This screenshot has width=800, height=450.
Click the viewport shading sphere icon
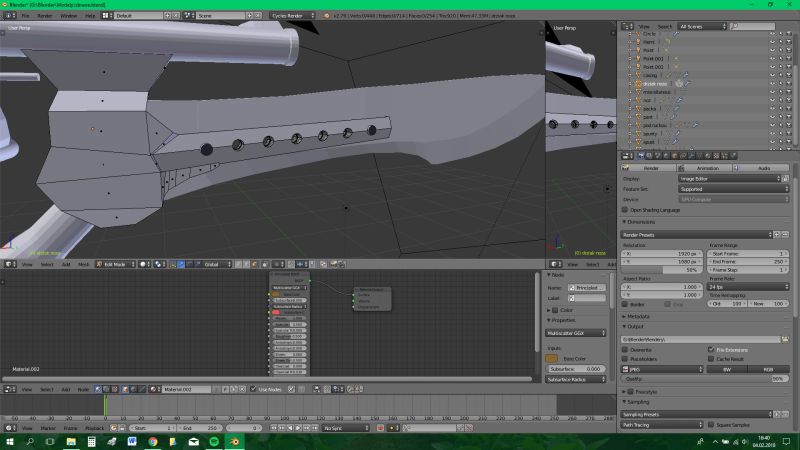144,264
